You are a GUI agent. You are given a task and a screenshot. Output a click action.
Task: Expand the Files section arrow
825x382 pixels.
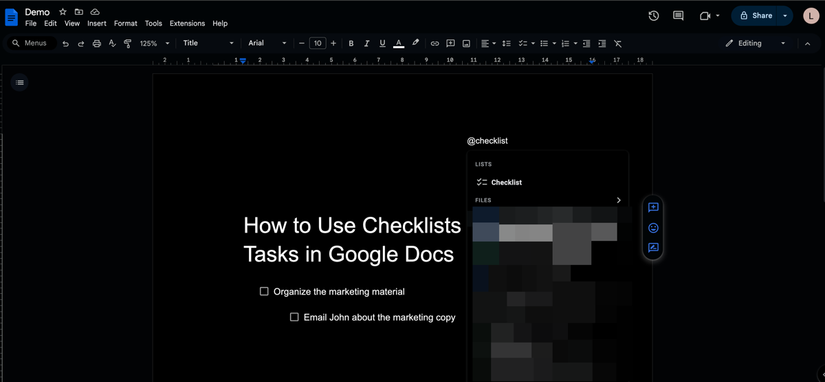coord(619,200)
